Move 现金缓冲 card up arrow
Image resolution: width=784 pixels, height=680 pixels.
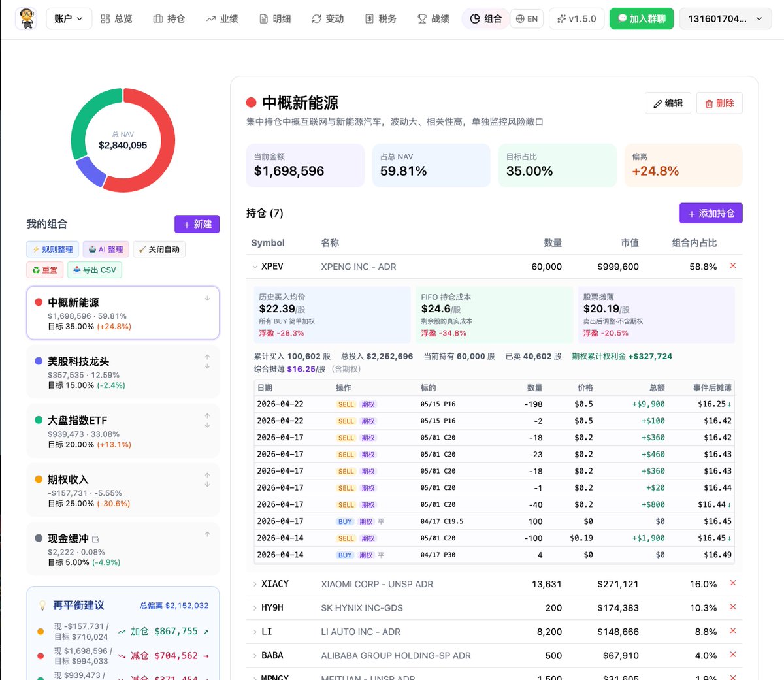tap(207, 534)
